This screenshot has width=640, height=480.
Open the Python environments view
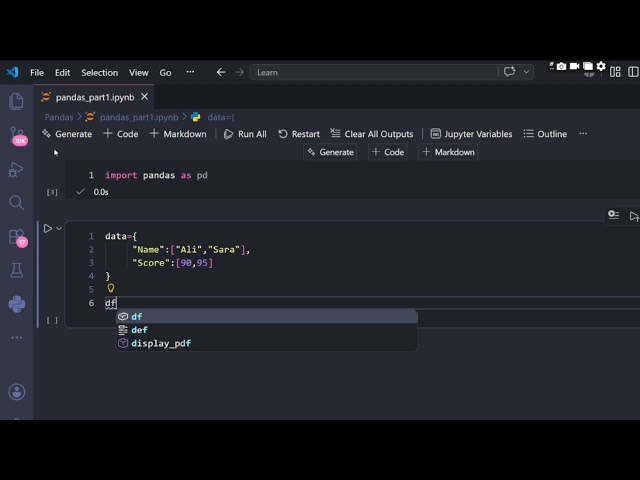click(x=17, y=304)
